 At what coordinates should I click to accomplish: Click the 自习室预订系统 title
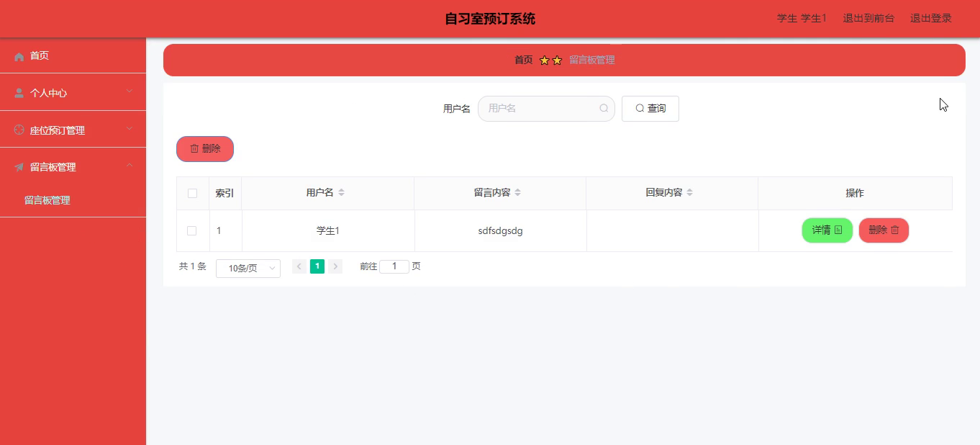click(490, 19)
